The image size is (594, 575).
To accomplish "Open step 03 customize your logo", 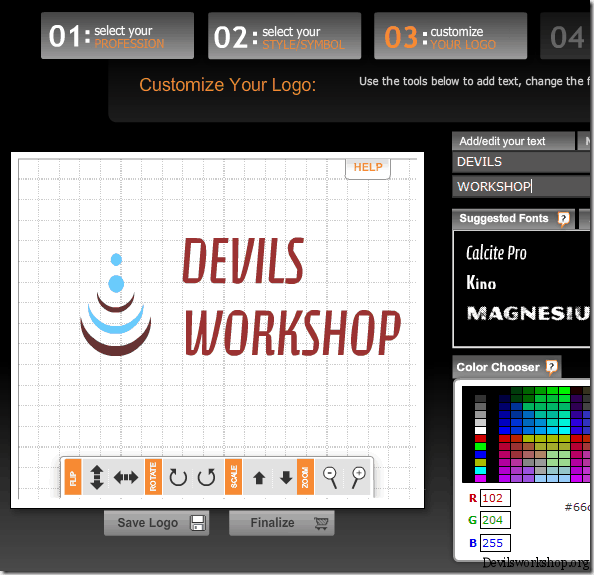I will tap(450, 36).
